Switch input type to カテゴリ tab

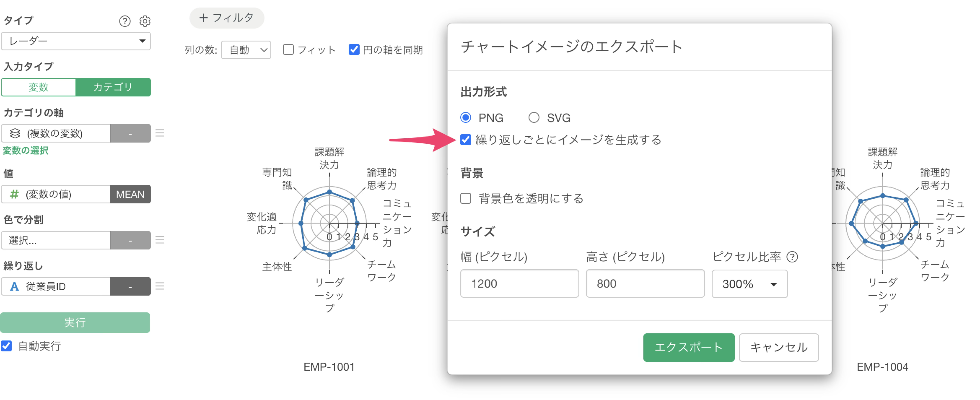pyautogui.click(x=113, y=87)
